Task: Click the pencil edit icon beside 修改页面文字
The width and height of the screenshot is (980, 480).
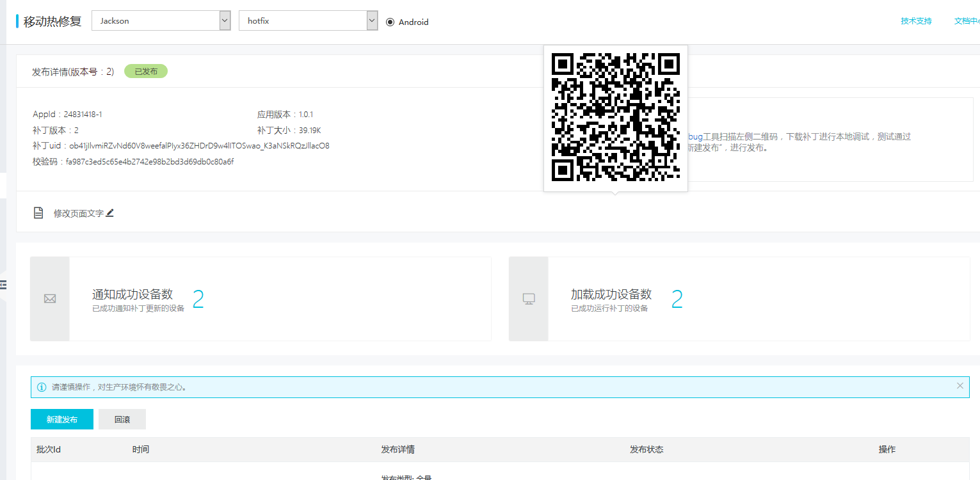Action: click(110, 213)
